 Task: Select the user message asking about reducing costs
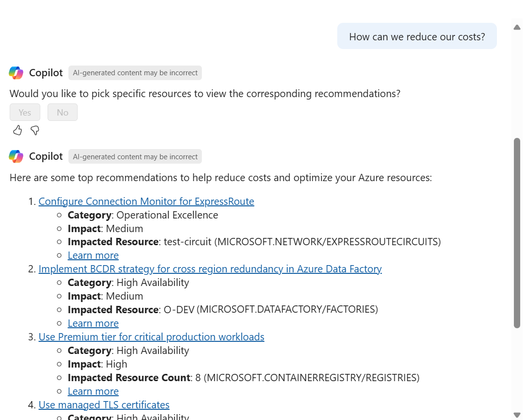point(417,36)
